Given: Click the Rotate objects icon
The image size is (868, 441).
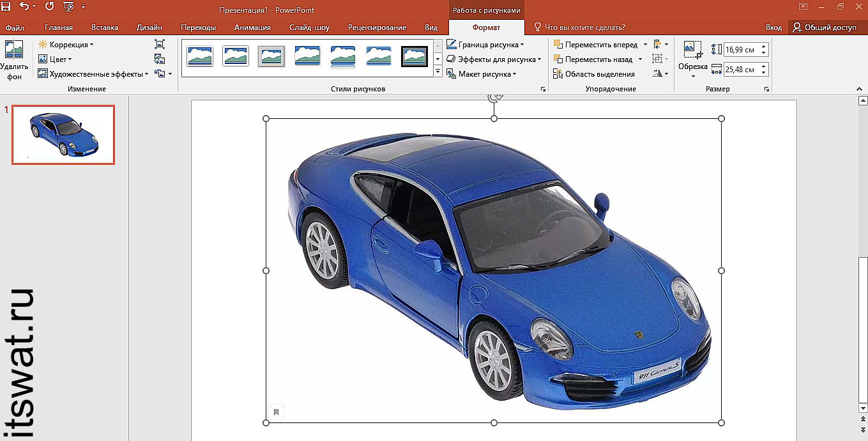Looking at the screenshot, I should click(658, 74).
